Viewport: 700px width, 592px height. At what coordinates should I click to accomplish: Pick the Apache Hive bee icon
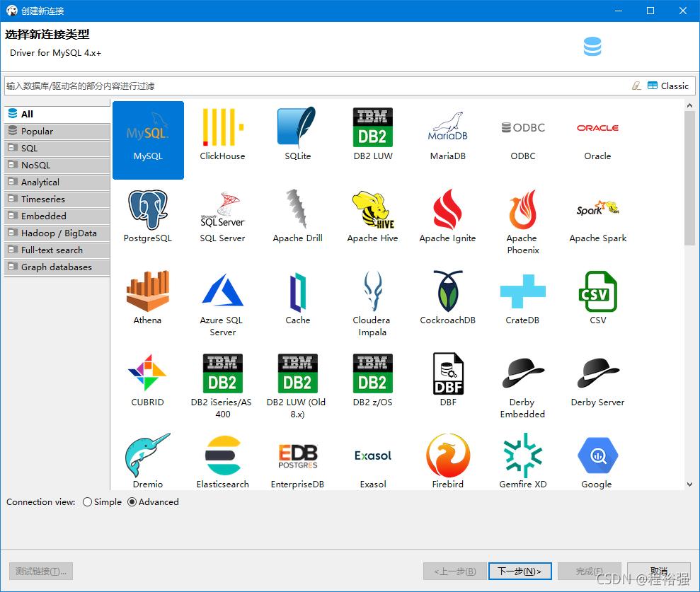click(373, 209)
